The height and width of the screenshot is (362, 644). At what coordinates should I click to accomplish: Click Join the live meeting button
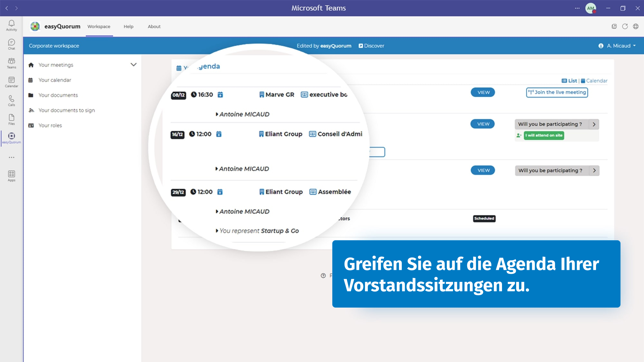[x=557, y=92]
